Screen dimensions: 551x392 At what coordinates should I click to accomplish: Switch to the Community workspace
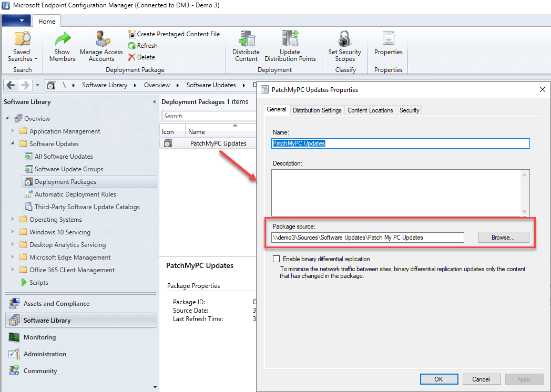(81, 371)
